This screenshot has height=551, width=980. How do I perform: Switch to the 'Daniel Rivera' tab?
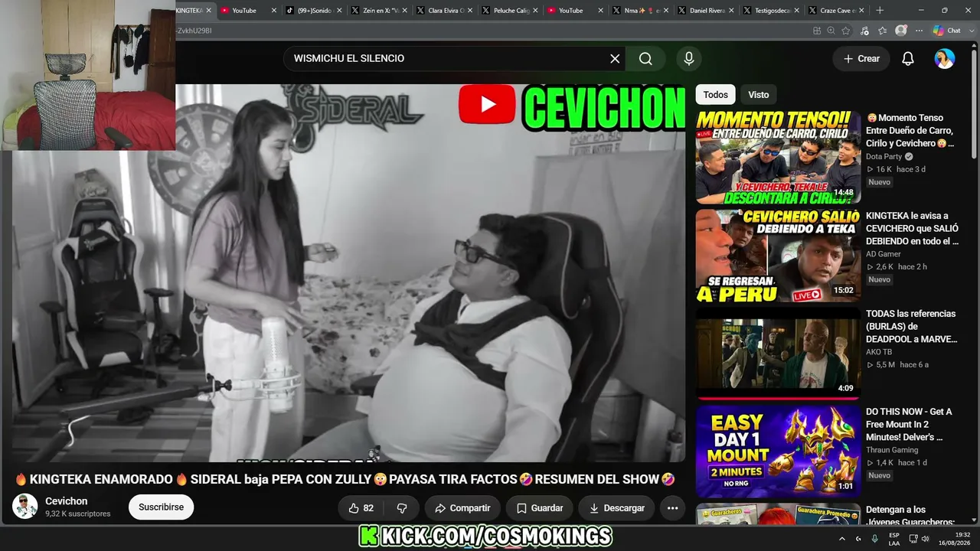coord(704,11)
